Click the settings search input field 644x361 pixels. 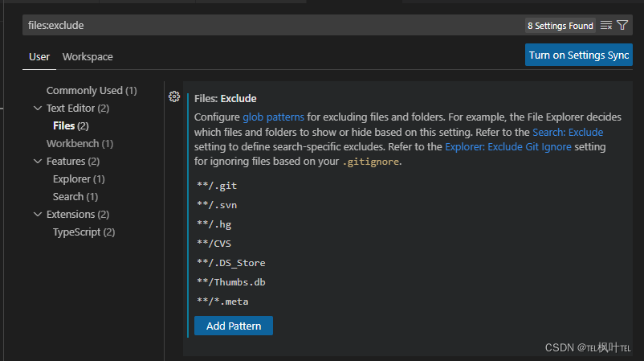(273, 26)
